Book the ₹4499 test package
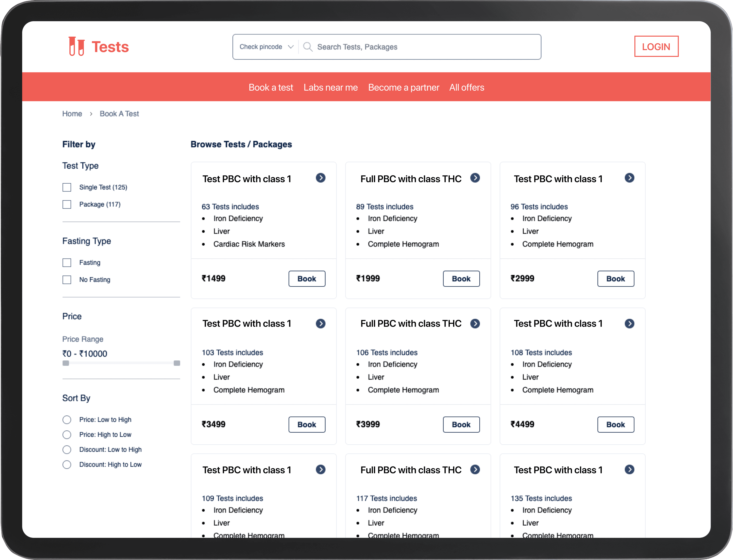This screenshot has width=733, height=560. (616, 425)
